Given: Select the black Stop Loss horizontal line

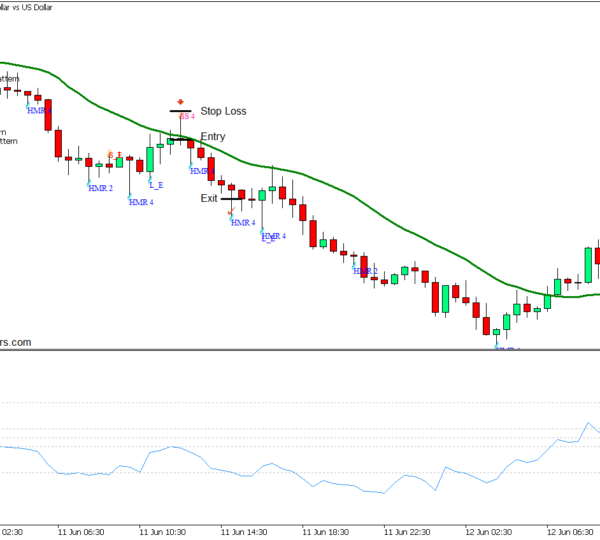Looking at the screenshot, I should point(180,111).
